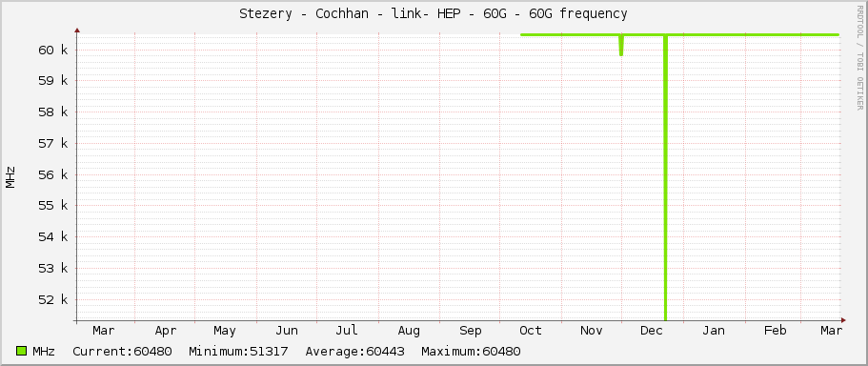Click the '56 k' y-axis label
The image size is (868, 366).
click(54, 174)
